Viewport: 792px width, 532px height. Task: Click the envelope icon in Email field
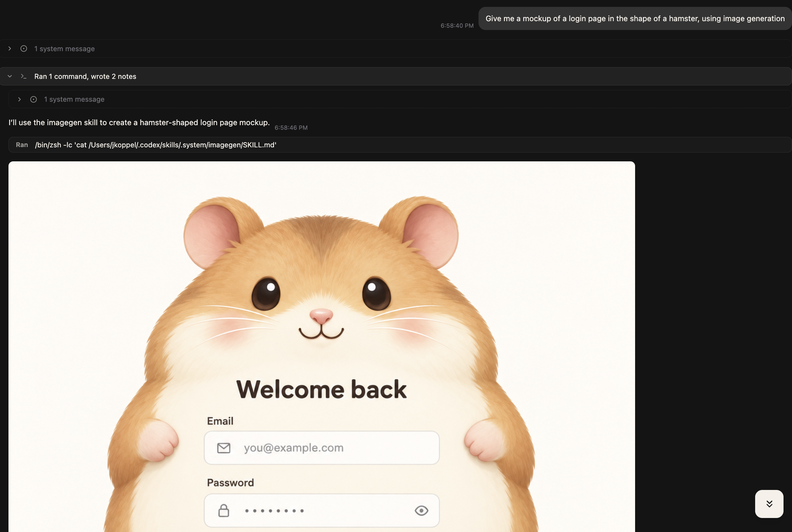tap(224, 448)
